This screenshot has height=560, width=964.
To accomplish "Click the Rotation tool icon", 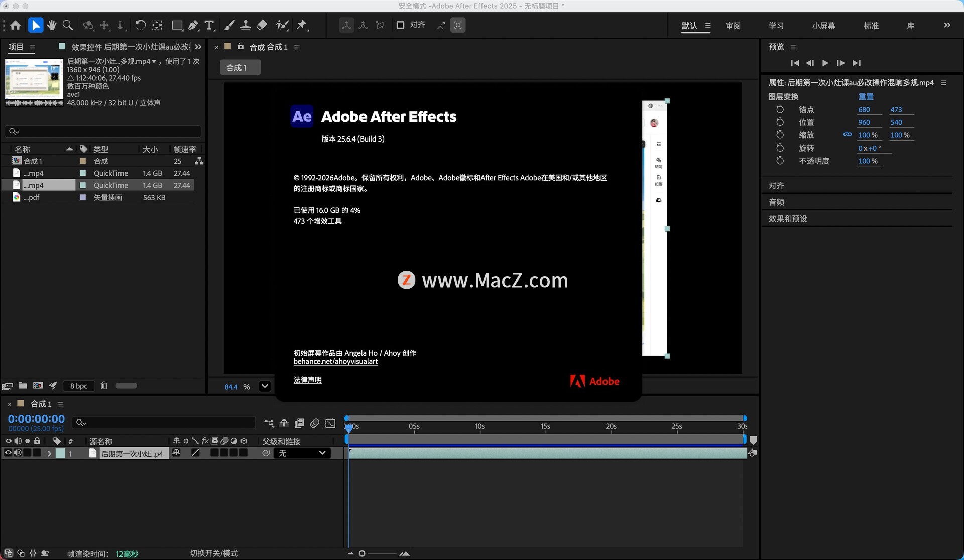I will point(141,25).
